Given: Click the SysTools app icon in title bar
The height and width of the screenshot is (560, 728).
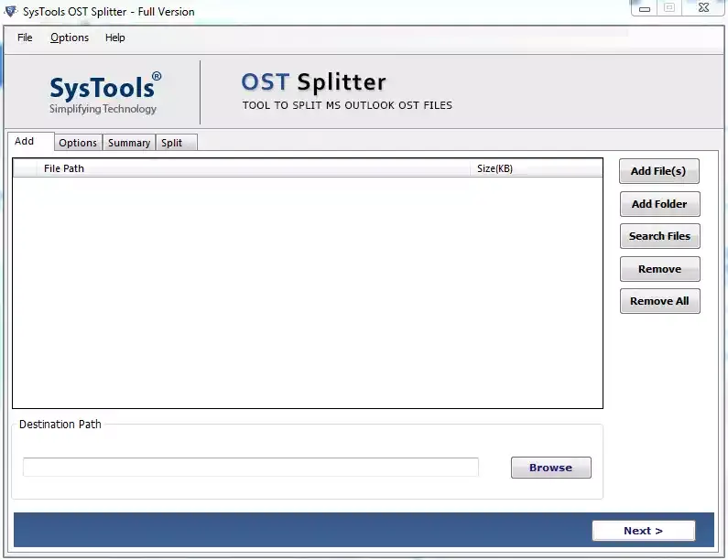Looking at the screenshot, I should click(x=10, y=11).
